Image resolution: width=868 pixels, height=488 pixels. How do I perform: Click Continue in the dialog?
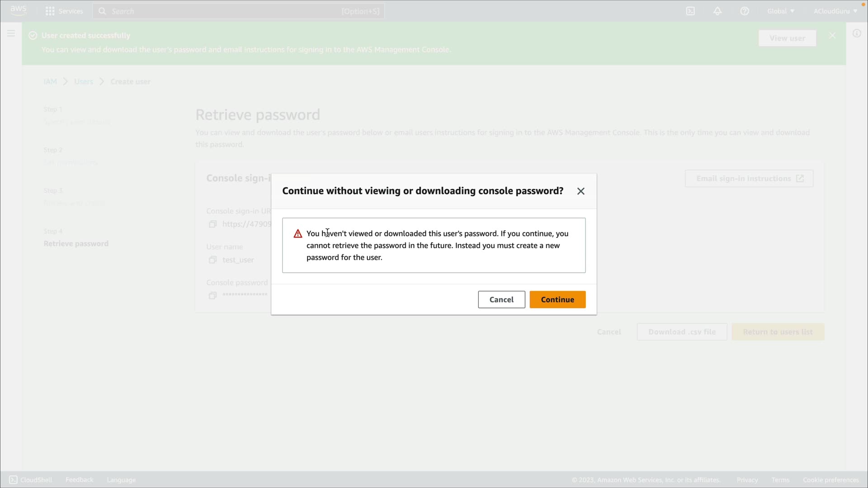click(557, 300)
